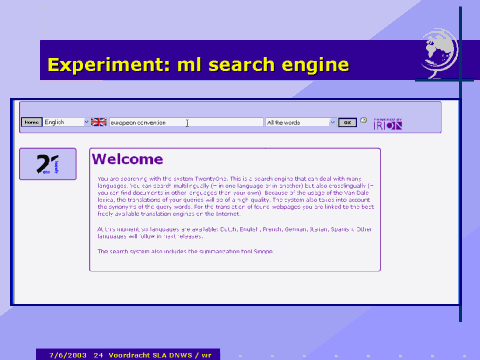Click the TwentyOne 21 logo
The image size is (480, 360).
(x=48, y=164)
